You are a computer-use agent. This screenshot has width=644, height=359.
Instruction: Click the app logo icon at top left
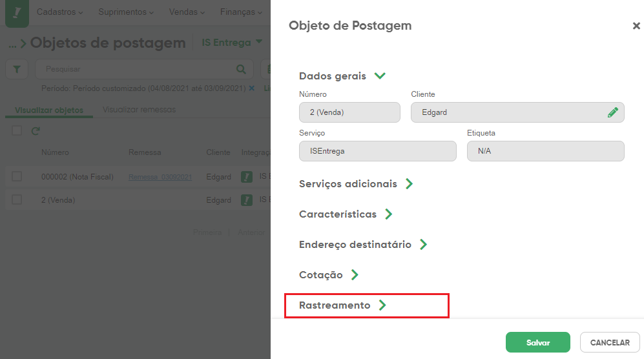click(17, 13)
